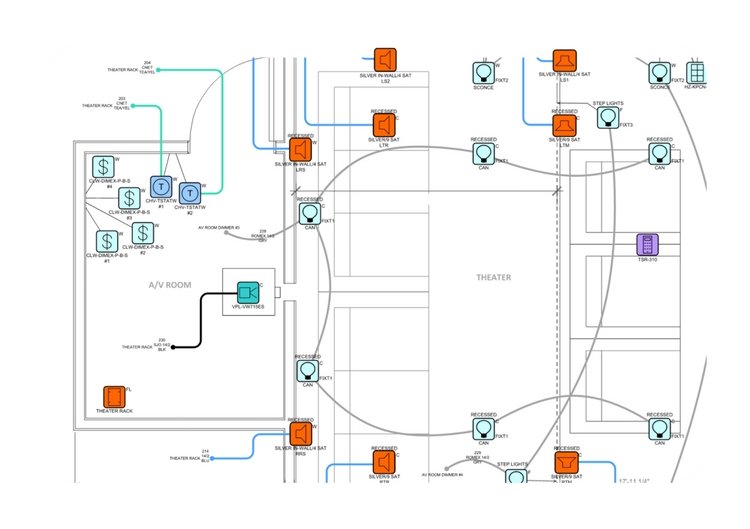The height and width of the screenshot is (529, 750).
Task: Click teal wire endpoint dot at 203 CNET
Action: pyautogui.click(x=133, y=106)
